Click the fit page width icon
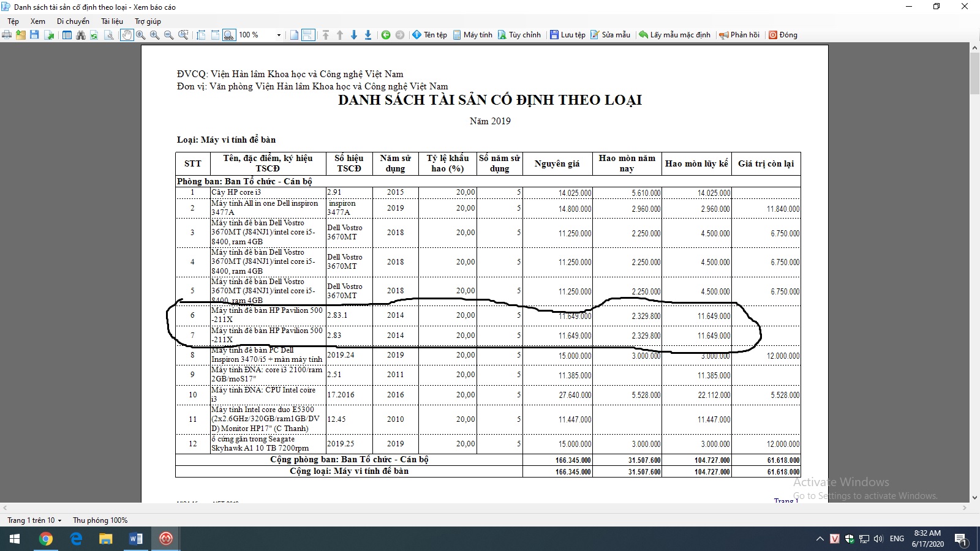980x551 pixels. pyautogui.click(x=215, y=35)
